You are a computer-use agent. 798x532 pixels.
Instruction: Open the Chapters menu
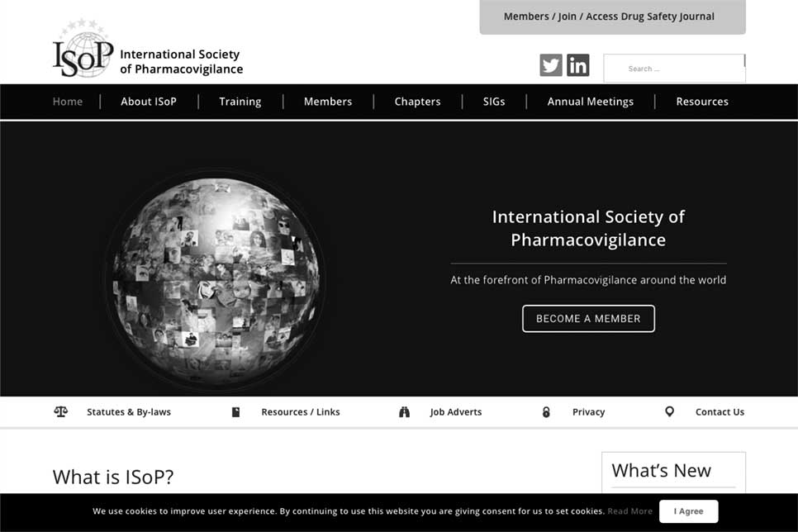(x=417, y=102)
